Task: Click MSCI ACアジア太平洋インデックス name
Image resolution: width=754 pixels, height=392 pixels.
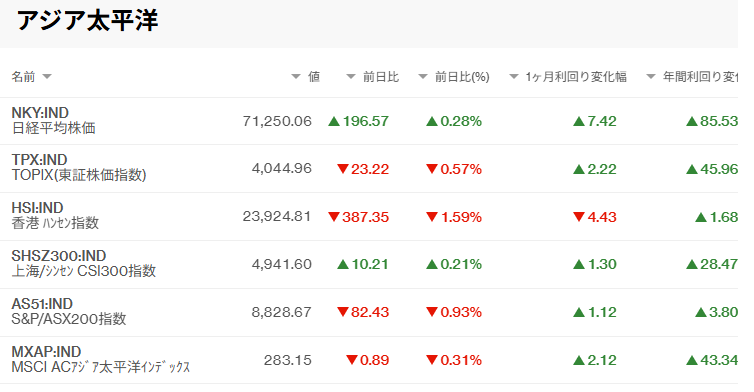Action: tap(101, 367)
